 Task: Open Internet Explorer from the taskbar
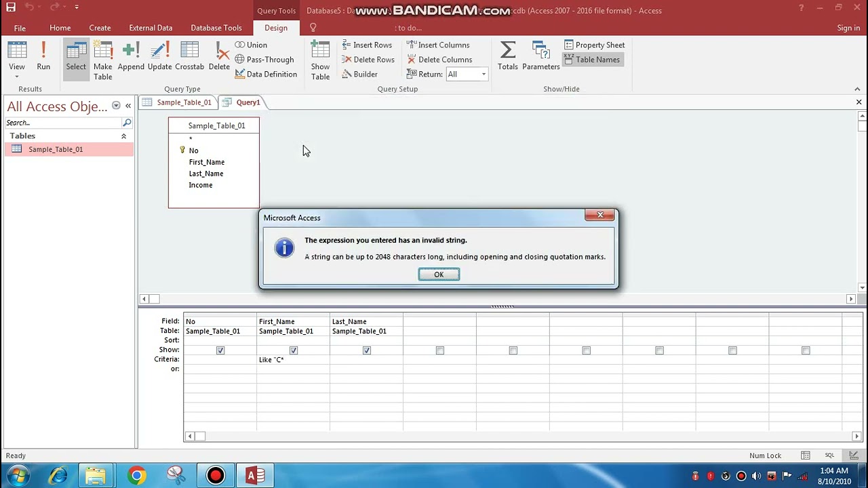click(x=58, y=476)
